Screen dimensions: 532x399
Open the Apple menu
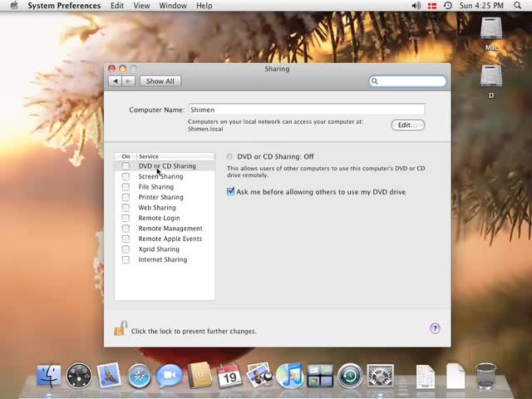coord(14,6)
